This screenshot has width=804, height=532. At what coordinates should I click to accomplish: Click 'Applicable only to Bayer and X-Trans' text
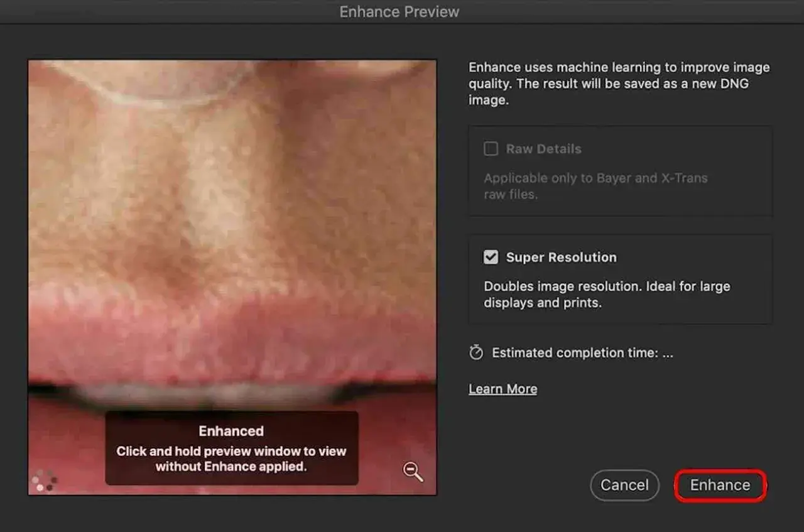pos(595,186)
